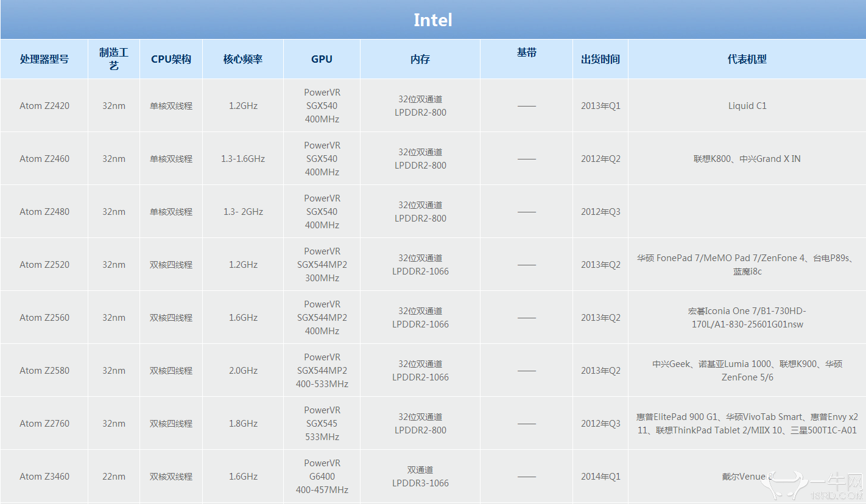The width and height of the screenshot is (866, 504).
Task: Click the 华硕 FonePad 7/MeMO Pad 7 cell
Action: click(x=747, y=265)
